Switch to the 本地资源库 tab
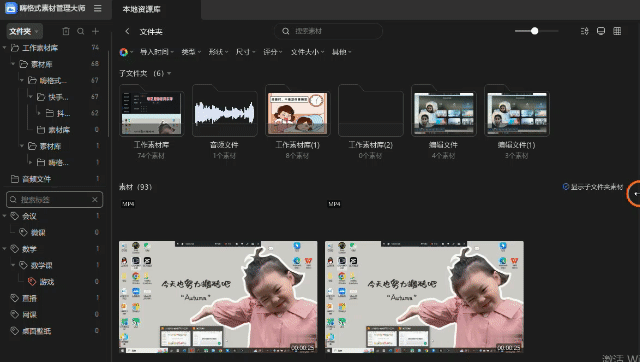The width and height of the screenshot is (640, 362). [142, 9]
